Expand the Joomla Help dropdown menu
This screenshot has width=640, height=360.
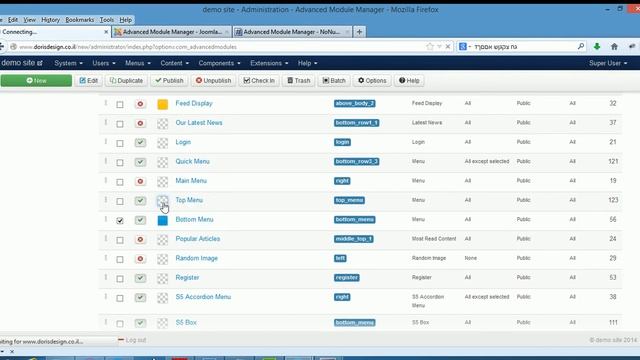point(307,63)
